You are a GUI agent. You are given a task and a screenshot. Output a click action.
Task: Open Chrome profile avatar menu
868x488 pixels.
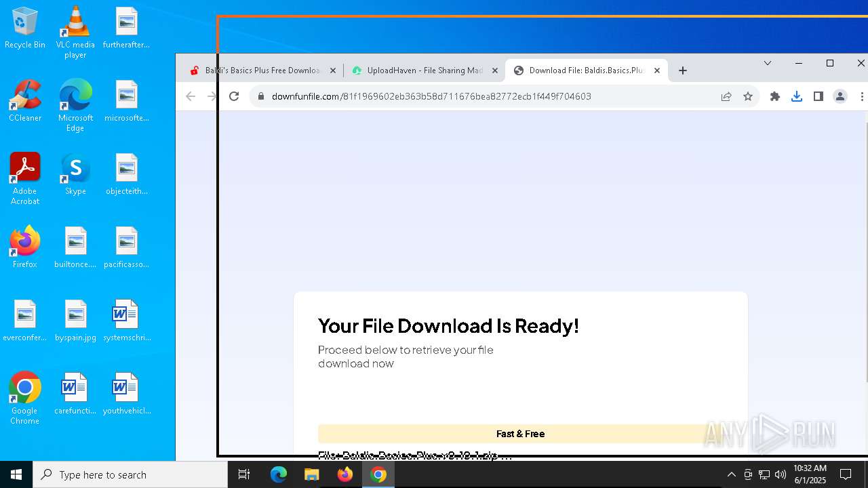tap(840, 96)
